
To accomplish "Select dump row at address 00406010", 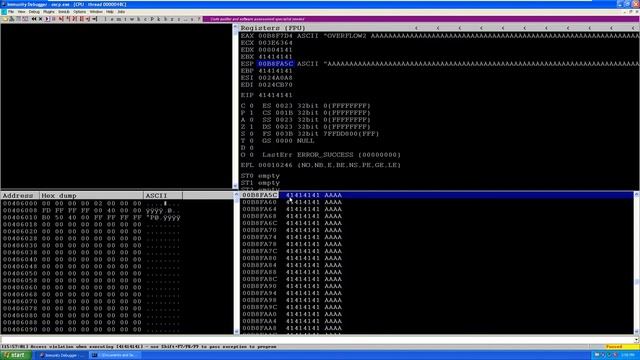I will (91, 218).
